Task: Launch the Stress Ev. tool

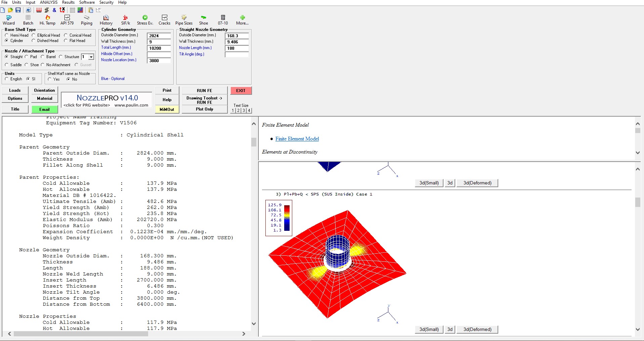Action: [145, 20]
